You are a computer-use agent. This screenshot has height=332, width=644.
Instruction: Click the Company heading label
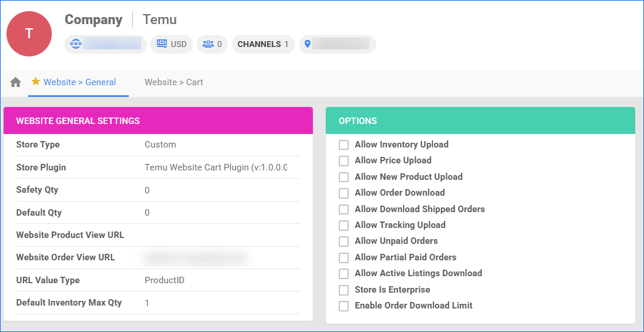point(94,20)
